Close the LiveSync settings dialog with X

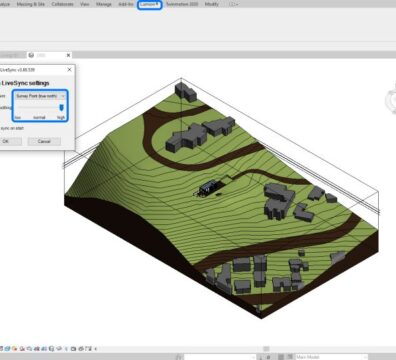(69, 70)
